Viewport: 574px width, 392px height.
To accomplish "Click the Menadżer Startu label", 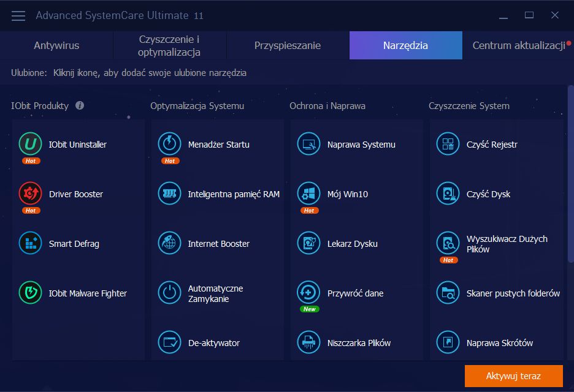I will tap(218, 145).
